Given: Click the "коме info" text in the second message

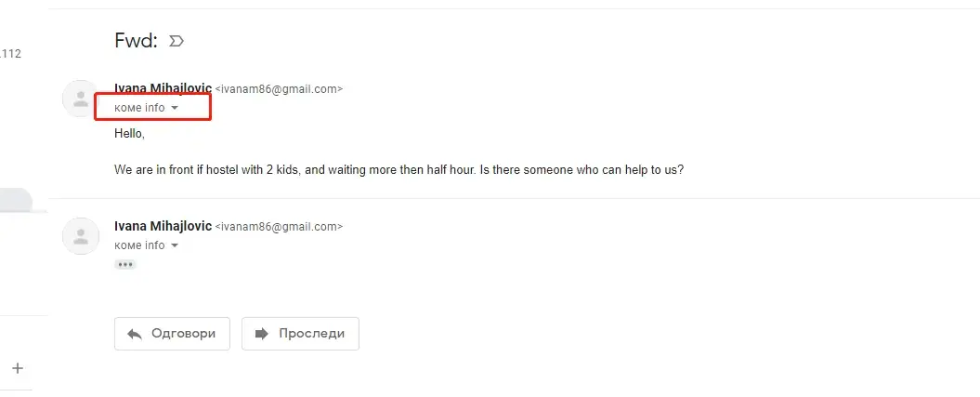Looking at the screenshot, I should 139,245.
